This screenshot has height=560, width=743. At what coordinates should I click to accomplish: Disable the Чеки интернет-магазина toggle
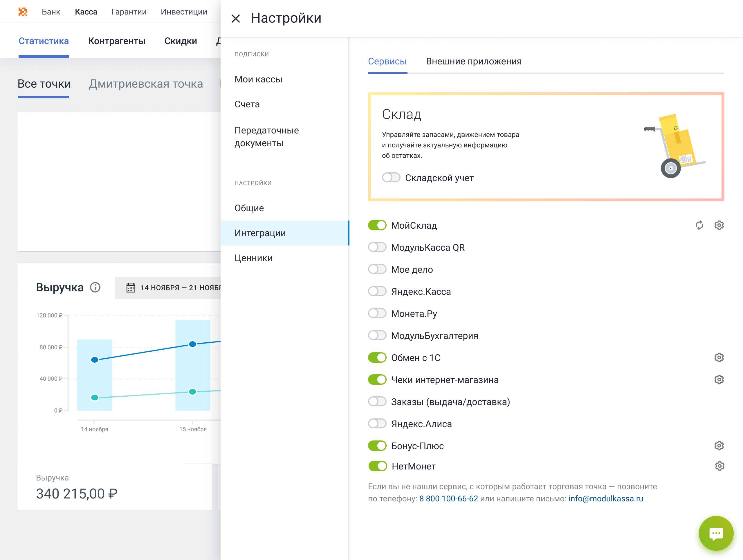[377, 380]
